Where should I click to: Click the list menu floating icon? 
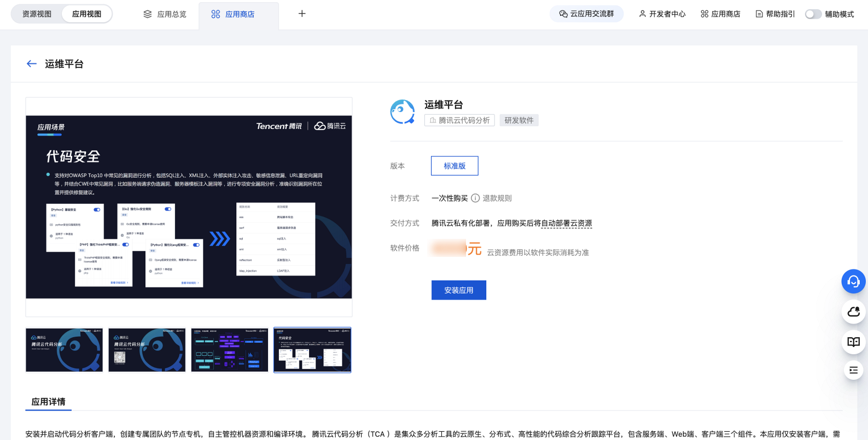point(853,371)
